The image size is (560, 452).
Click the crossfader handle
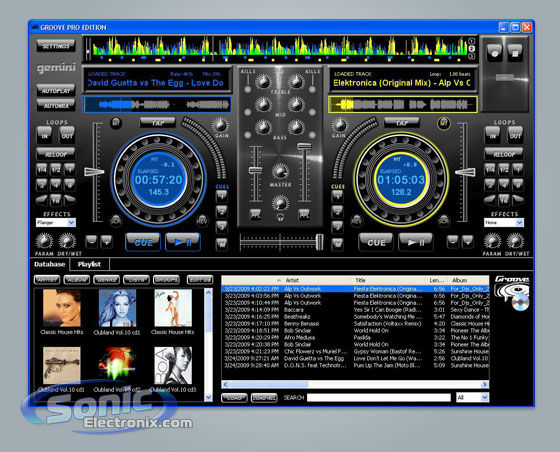click(x=320, y=242)
